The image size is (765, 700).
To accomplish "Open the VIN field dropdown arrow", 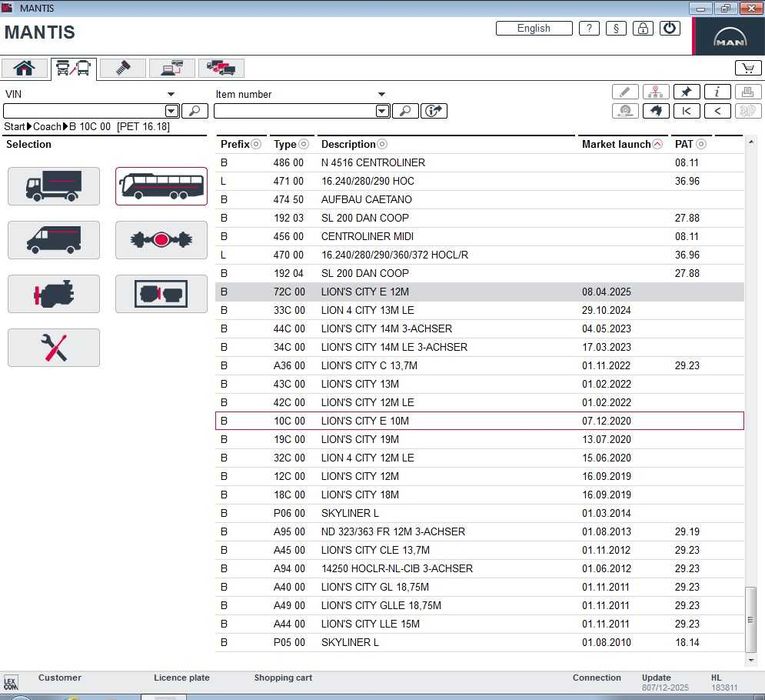I will click(x=171, y=111).
